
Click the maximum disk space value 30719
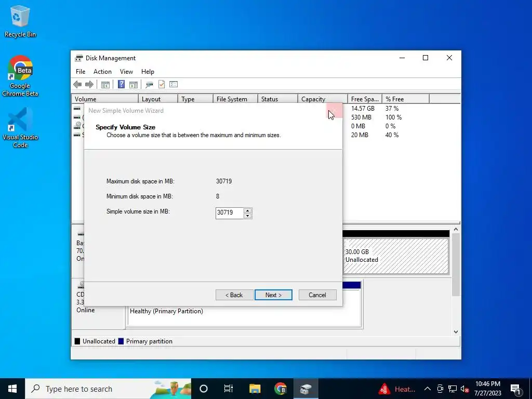224,181
